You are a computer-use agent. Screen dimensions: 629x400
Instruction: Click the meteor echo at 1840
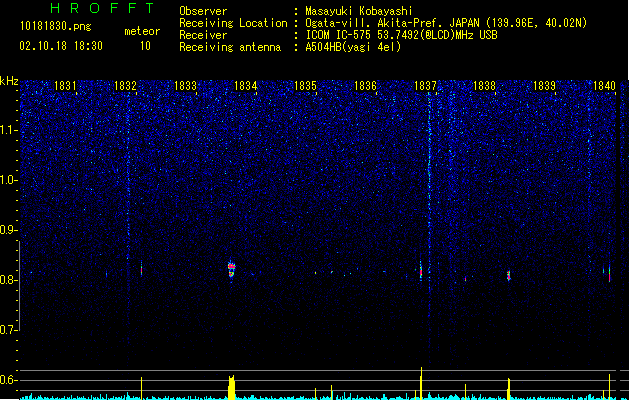(x=609, y=274)
